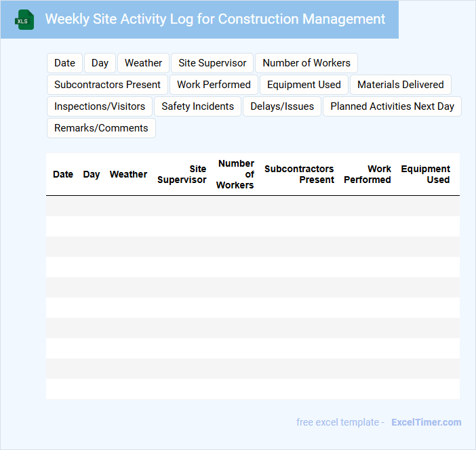Select the Weather tag
This screenshot has width=476, height=450.
pos(143,63)
